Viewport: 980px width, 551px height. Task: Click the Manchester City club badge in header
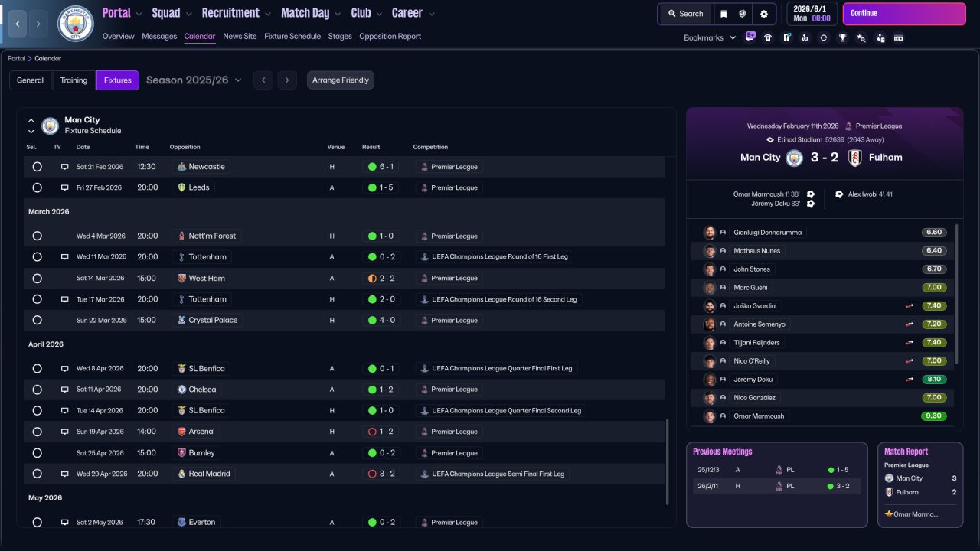pyautogui.click(x=76, y=24)
